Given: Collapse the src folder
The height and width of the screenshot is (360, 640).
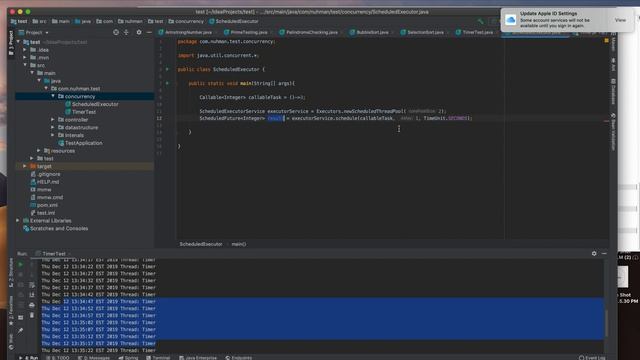Looking at the screenshot, I should (x=25, y=65).
